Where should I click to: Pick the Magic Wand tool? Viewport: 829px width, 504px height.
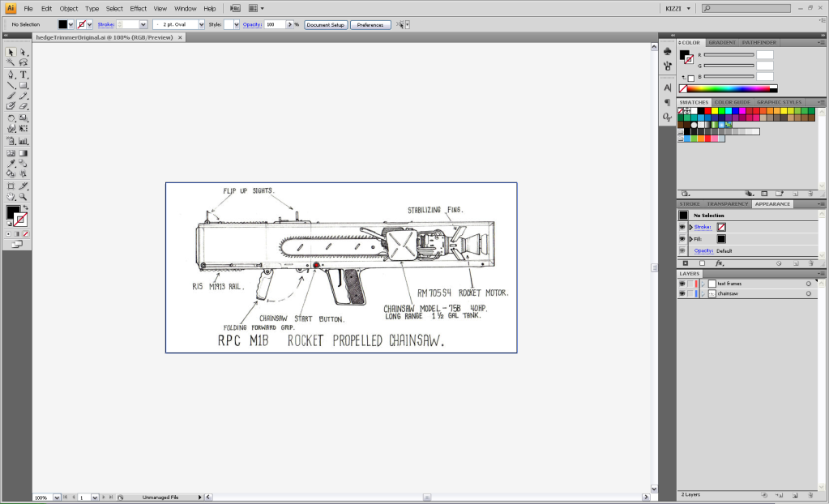pyautogui.click(x=11, y=62)
